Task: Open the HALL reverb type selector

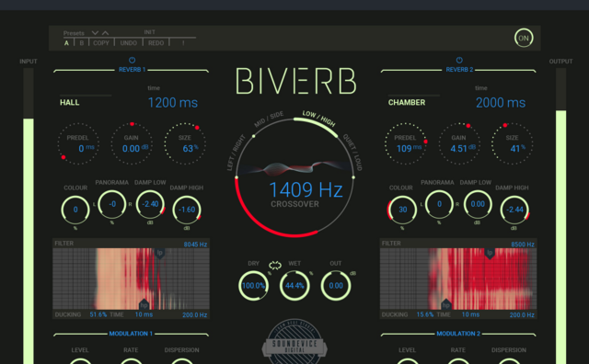Action: click(x=70, y=102)
